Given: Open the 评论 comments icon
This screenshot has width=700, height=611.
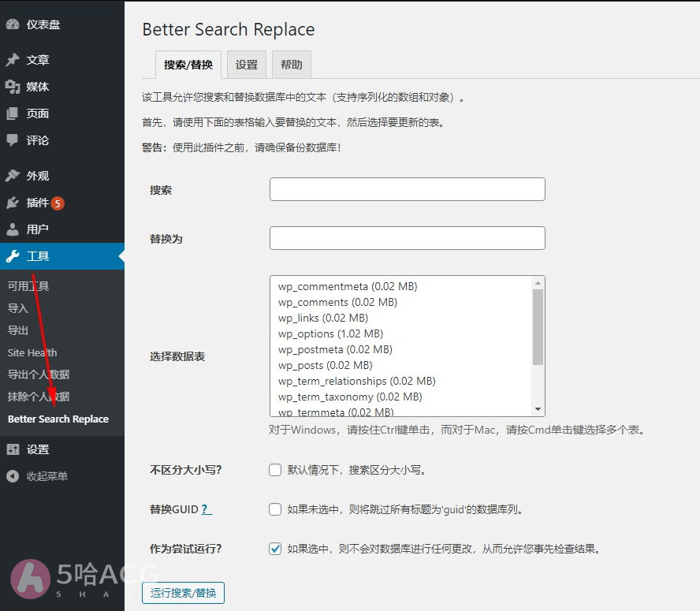Looking at the screenshot, I should (x=14, y=142).
